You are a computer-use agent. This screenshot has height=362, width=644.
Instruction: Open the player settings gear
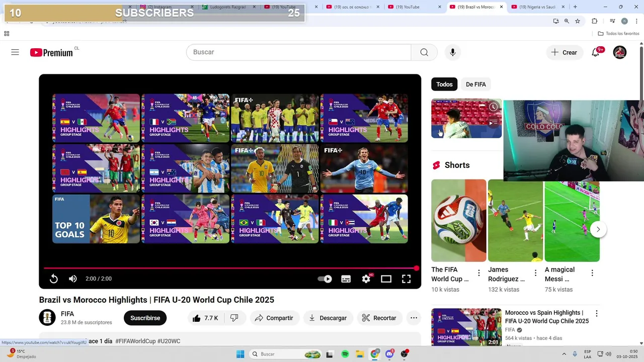pos(366,279)
